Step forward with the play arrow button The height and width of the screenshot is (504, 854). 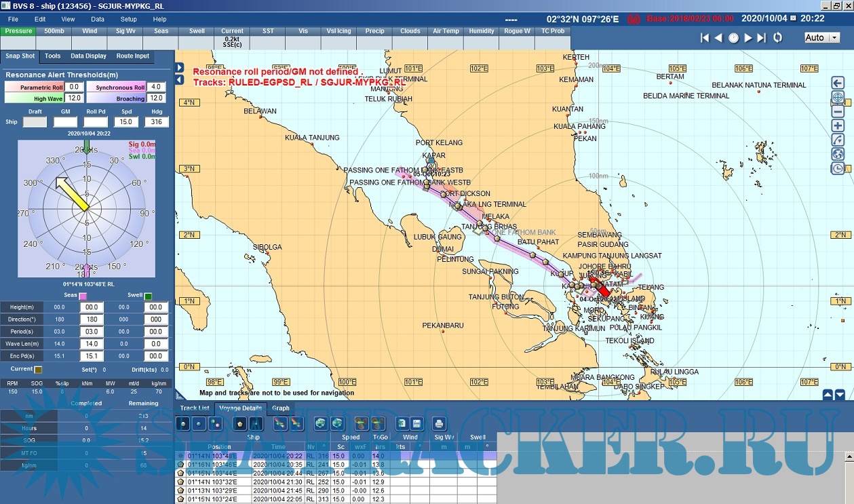(x=748, y=38)
